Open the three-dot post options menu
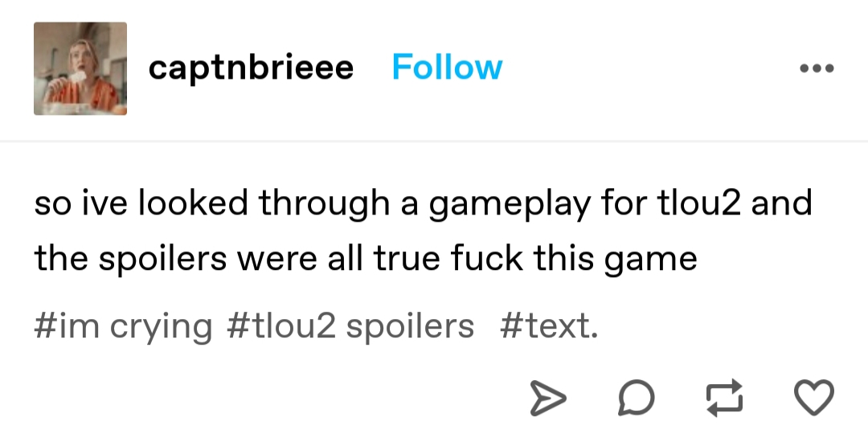 [817, 68]
